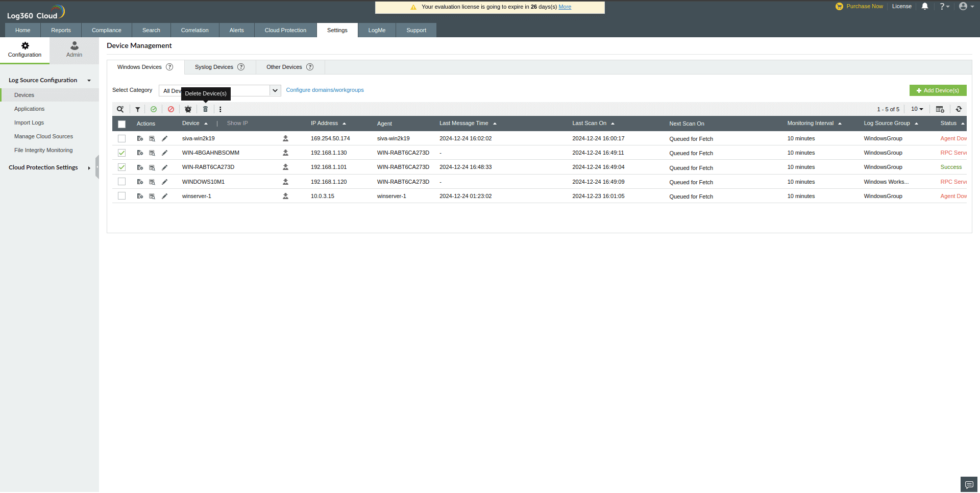The width and height of the screenshot is (980, 493).
Task: Switch to the Syslog Devices tab
Action: point(214,66)
